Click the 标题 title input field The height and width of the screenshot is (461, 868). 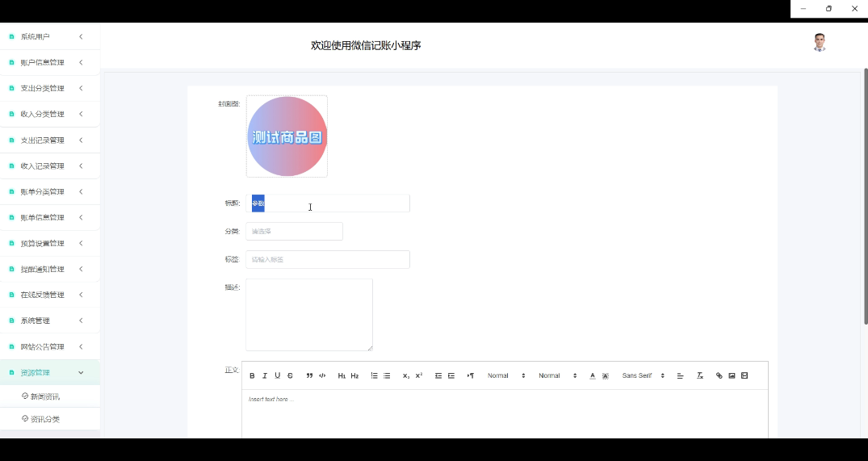coord(328,203)
